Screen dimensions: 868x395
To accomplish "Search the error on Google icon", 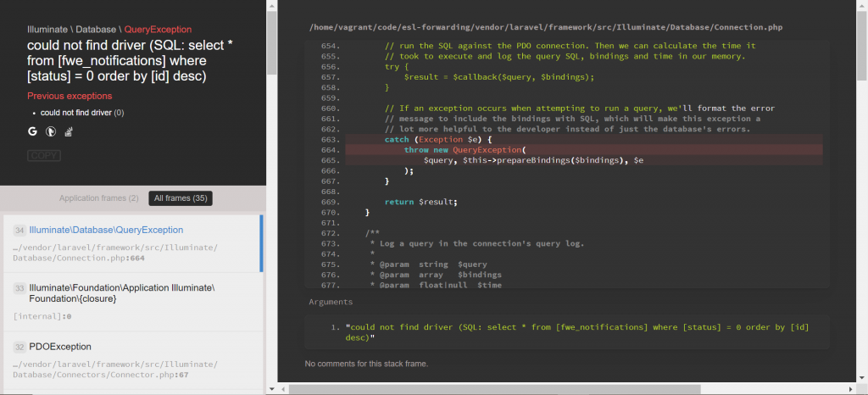I will pyautogui.click(x=32, y=131).
